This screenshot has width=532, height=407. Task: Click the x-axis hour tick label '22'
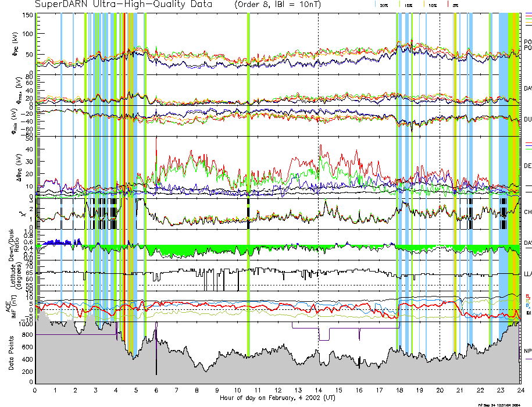tap(480, 390)
